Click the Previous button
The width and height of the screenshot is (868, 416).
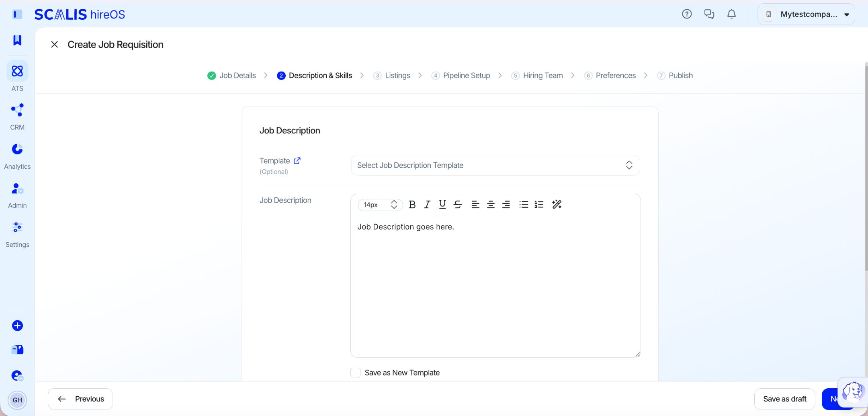click(x=80, y=399)
